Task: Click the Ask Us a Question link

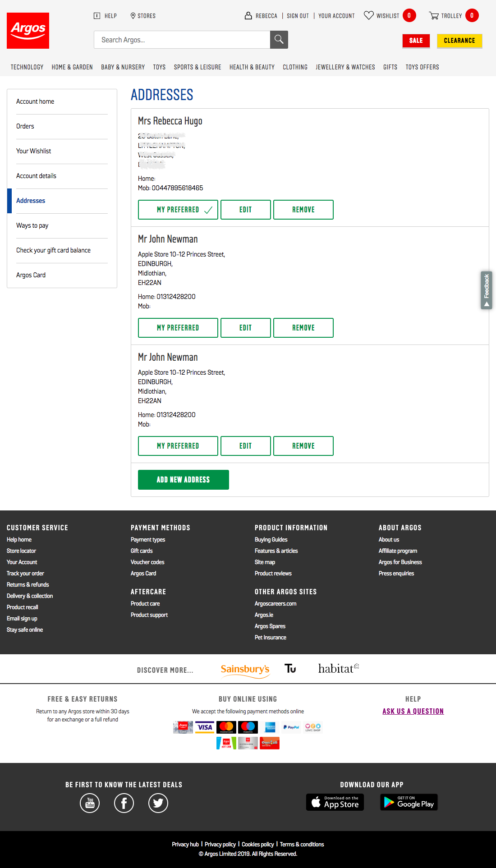Action: pyautogui.click(x=413, y=711)
